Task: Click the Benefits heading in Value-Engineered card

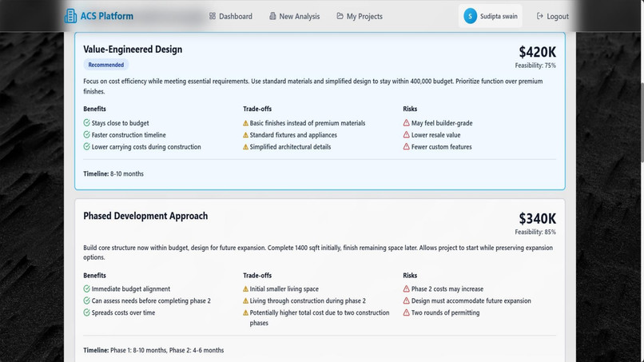Action: click(x=94, y=109)
